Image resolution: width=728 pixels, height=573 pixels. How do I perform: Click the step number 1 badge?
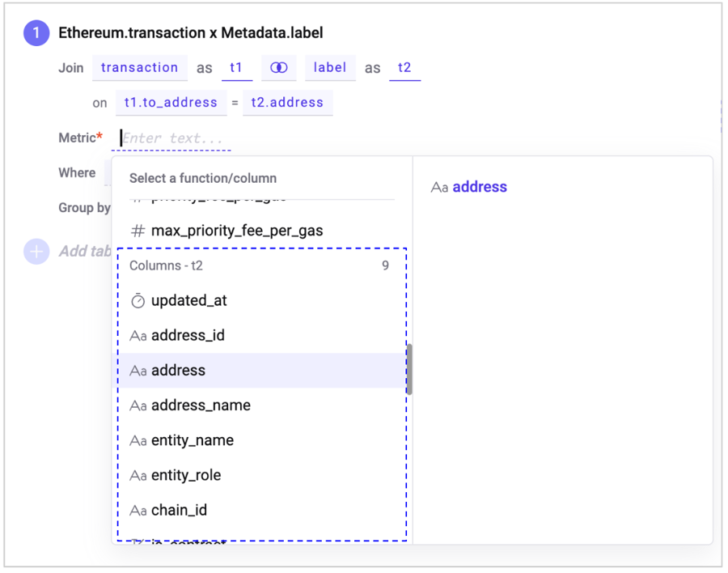pyautogui.click(x=36, y=33)
